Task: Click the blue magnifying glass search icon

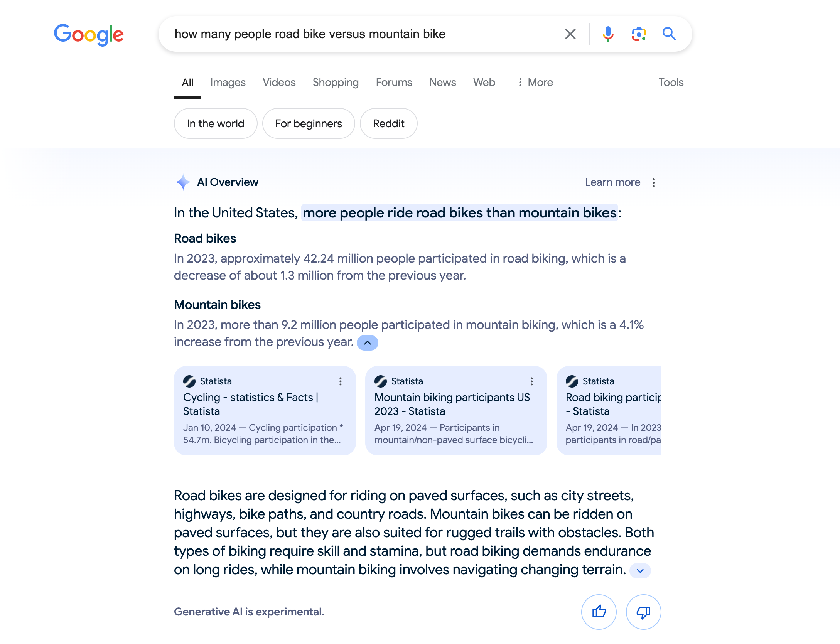Action: pos(669,34)
